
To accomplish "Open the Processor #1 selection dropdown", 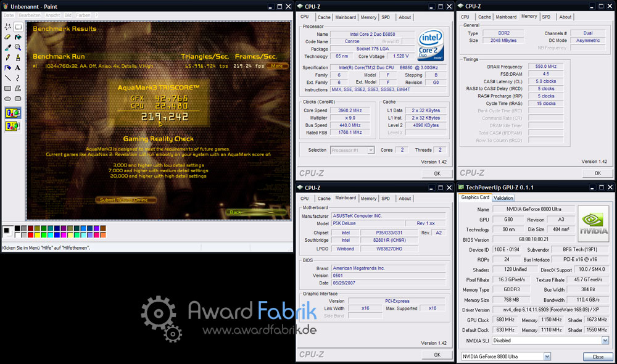I will (352, 150).
